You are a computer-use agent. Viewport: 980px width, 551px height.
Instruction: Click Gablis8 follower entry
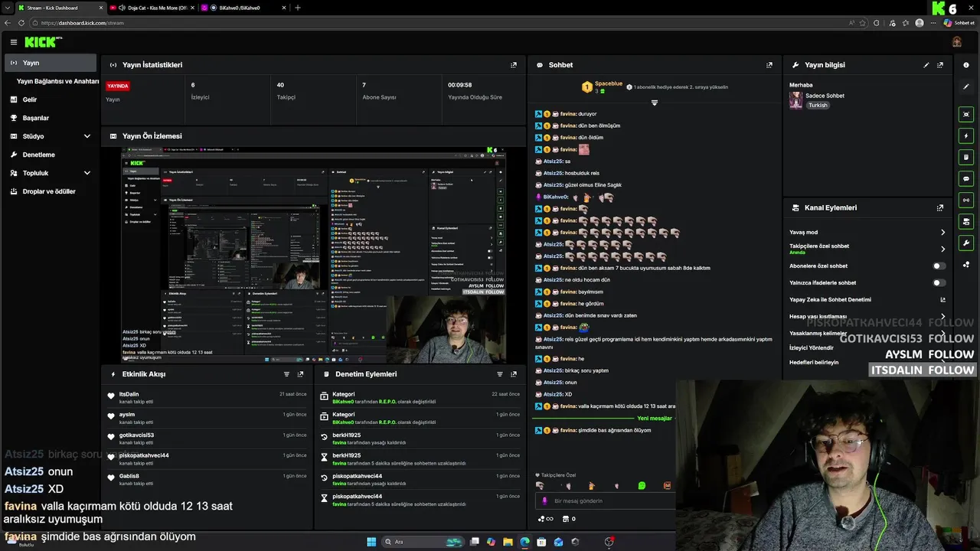coord(129,476)
